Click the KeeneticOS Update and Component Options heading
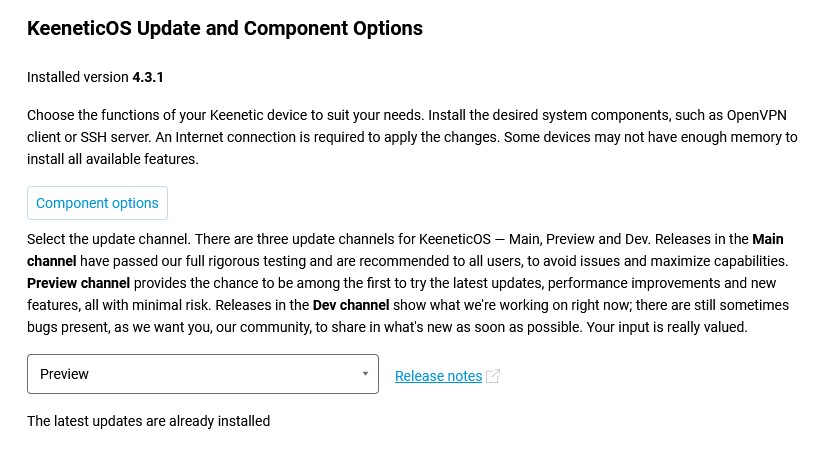The height and width of the screenshot is (455, 829). [x=225, y=28]
